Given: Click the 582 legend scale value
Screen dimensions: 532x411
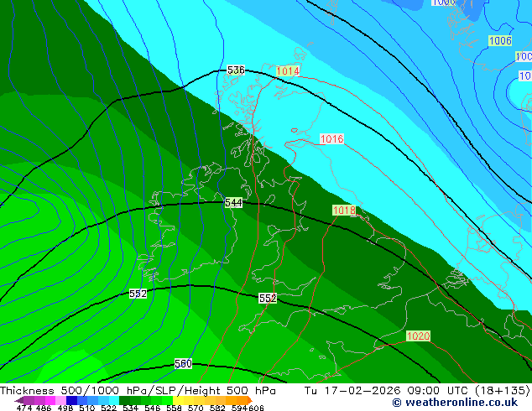Looking at the screenshot, I should [217, 408].
